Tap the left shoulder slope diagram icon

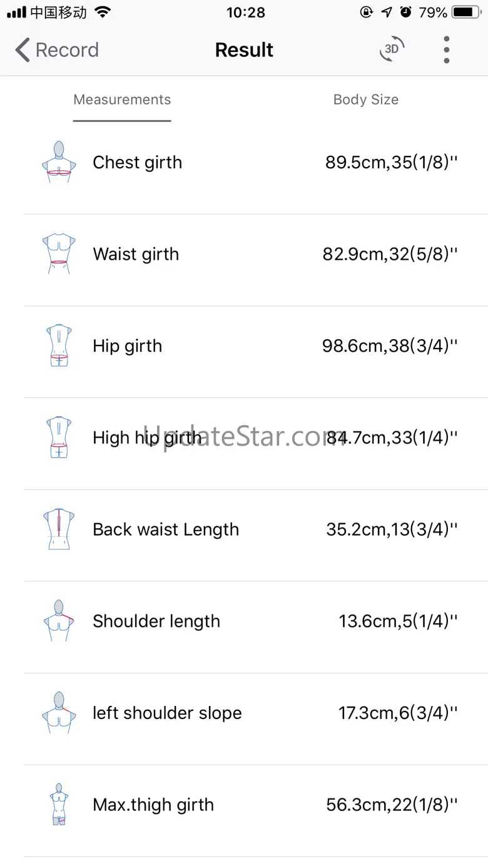click(x=59, y=713)
